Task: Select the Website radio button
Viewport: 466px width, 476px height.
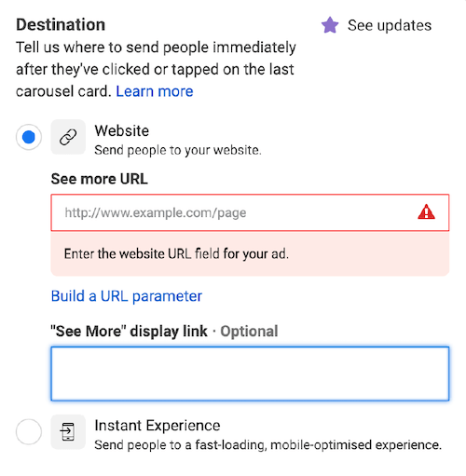Action: point(29,137)
